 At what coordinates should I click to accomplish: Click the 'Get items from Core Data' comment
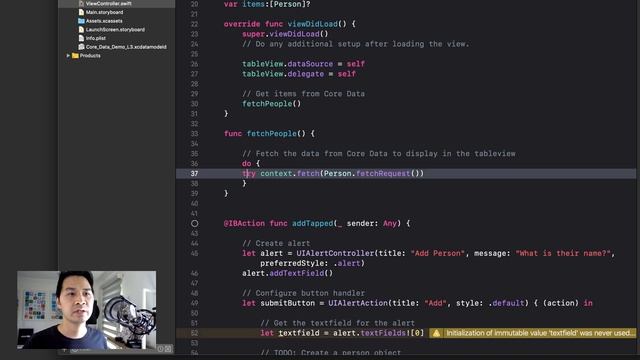[x=303, y=94]
